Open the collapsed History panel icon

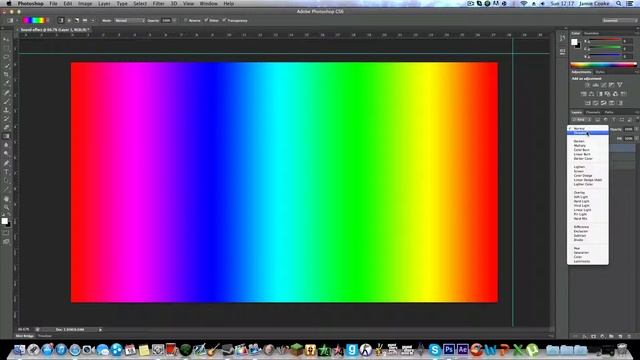563,38
